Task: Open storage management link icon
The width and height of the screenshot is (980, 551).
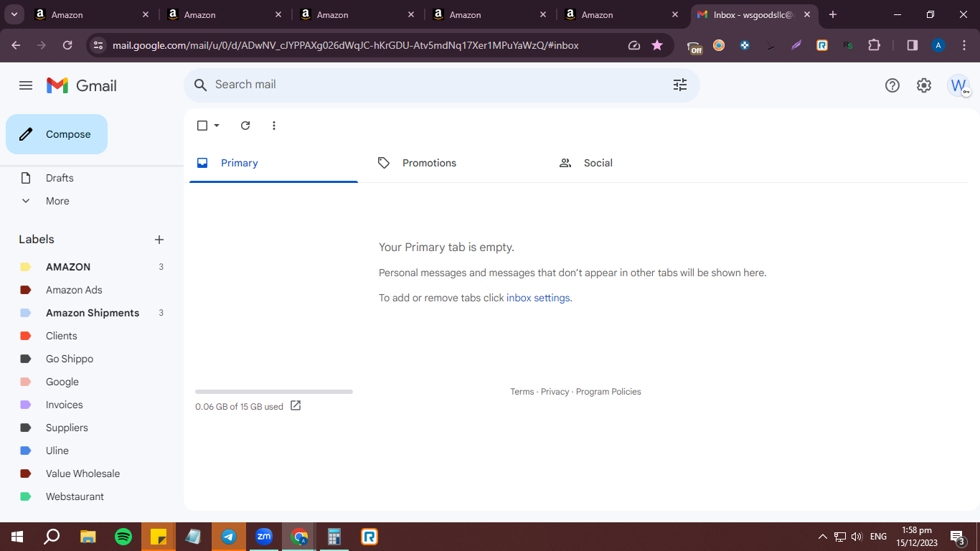Action: pos(296,406)
